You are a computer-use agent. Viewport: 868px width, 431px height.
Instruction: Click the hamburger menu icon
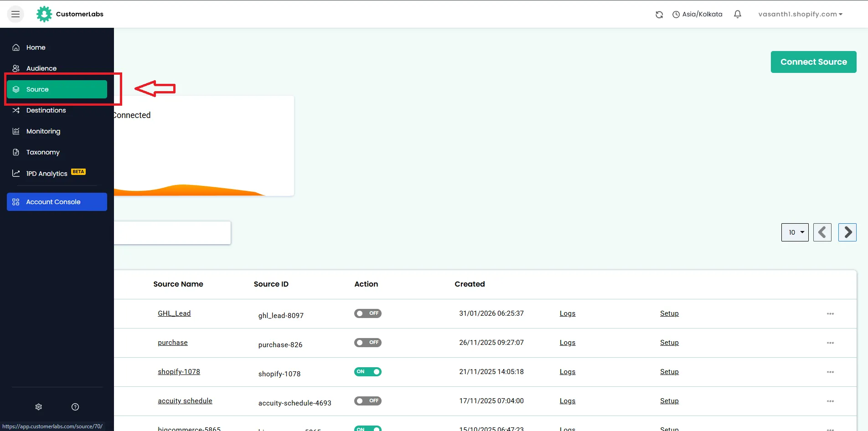[15, 14]
